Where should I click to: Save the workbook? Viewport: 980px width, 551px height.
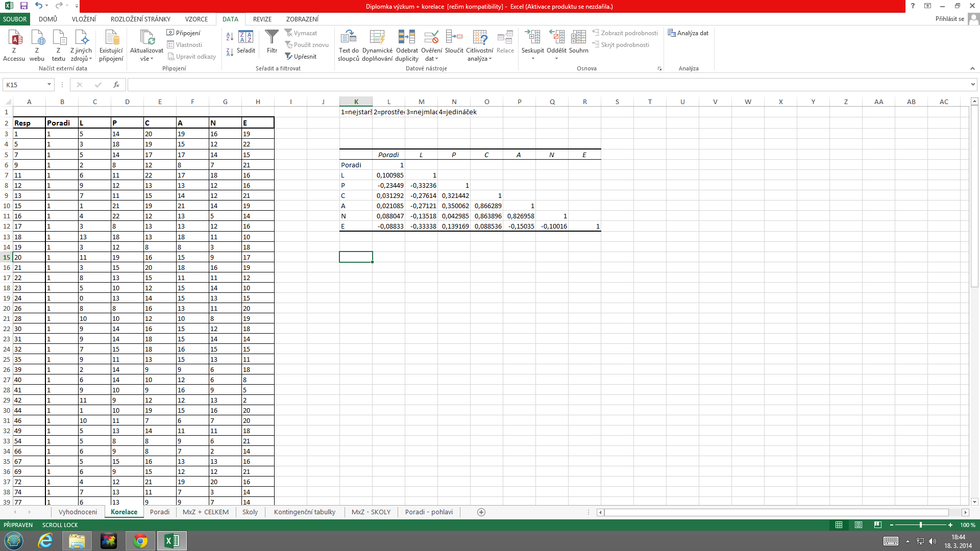point(23,6)
